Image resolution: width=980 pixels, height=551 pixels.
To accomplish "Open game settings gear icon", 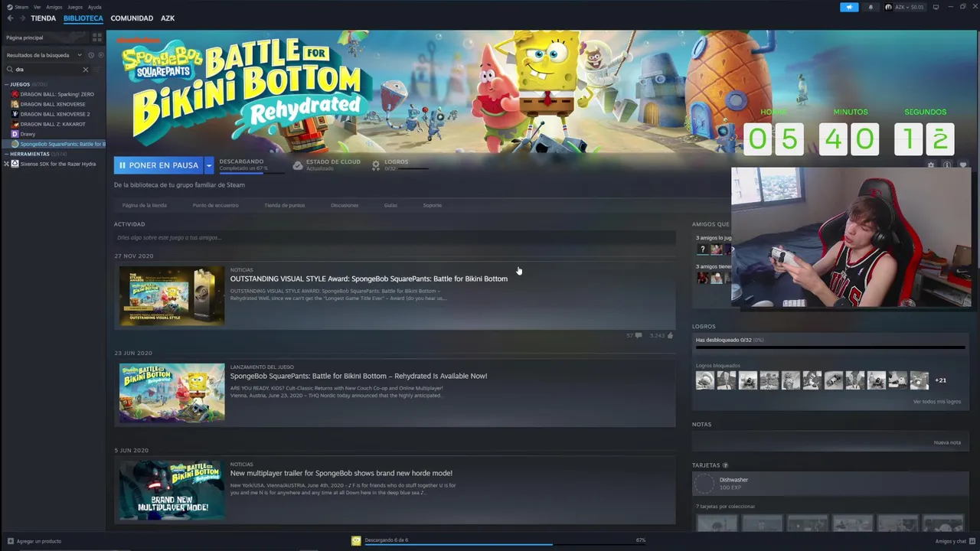I will [x=931, y=165].
